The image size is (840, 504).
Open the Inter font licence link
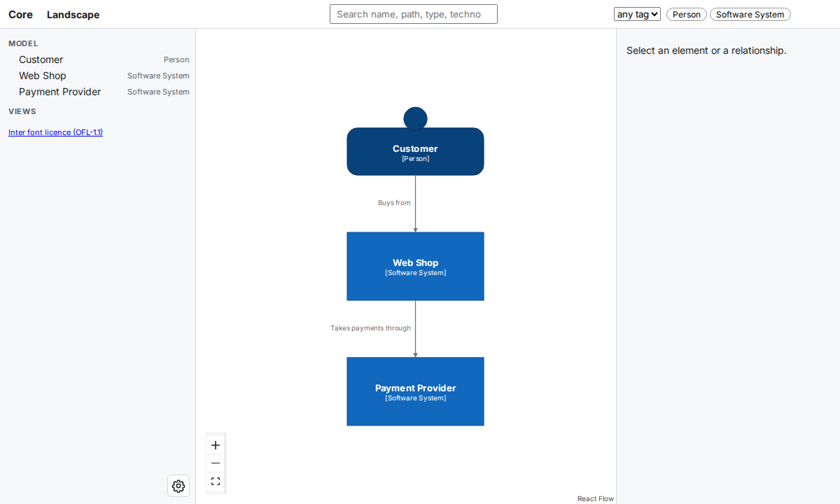click(55, 132)
